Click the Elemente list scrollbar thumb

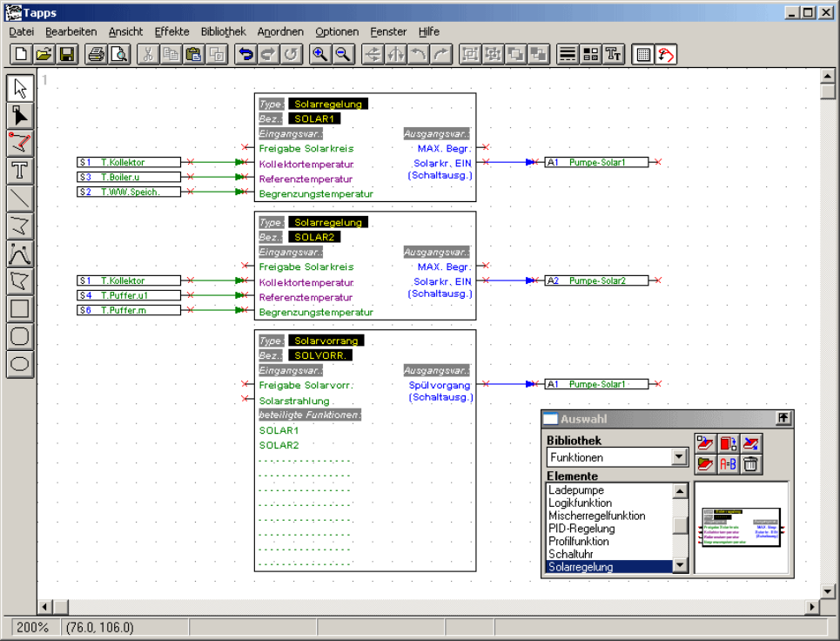680,525
